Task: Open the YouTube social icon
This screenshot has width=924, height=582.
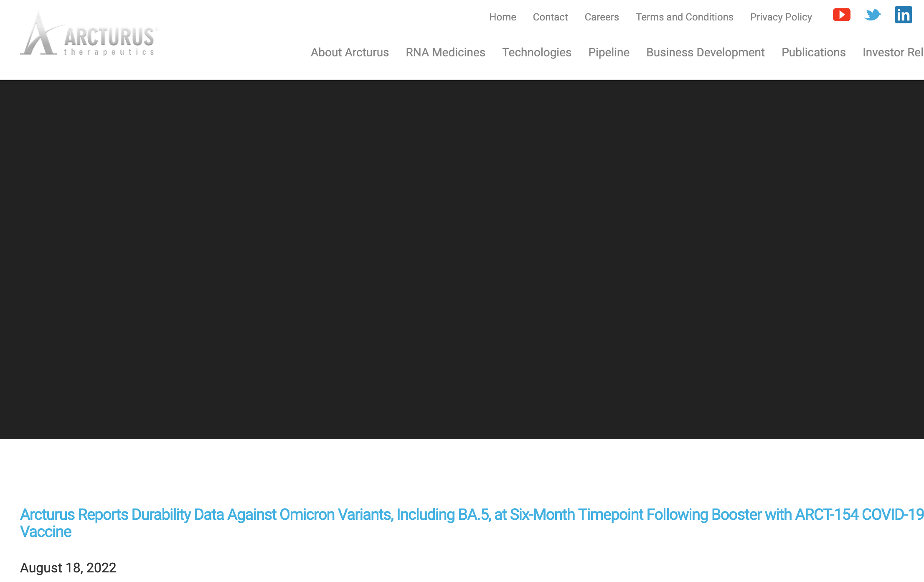Action: click(841, 15)
